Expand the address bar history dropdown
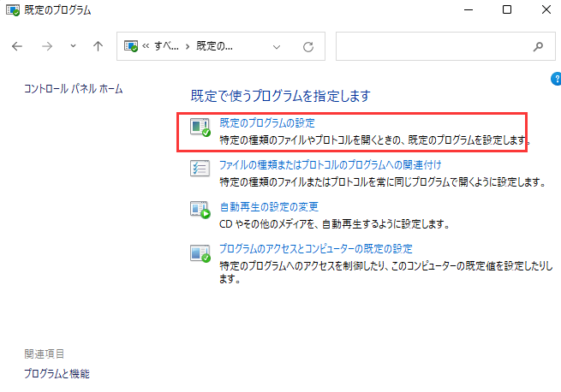561x392 pixels. point(276,47)
